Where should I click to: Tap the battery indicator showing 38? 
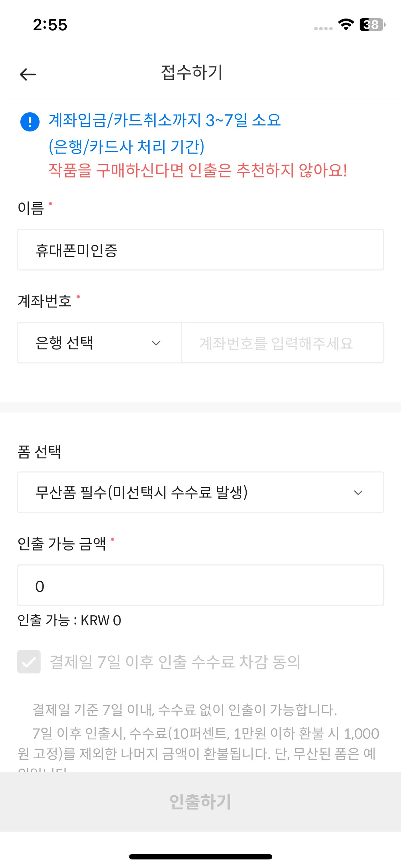click(372, 25)
